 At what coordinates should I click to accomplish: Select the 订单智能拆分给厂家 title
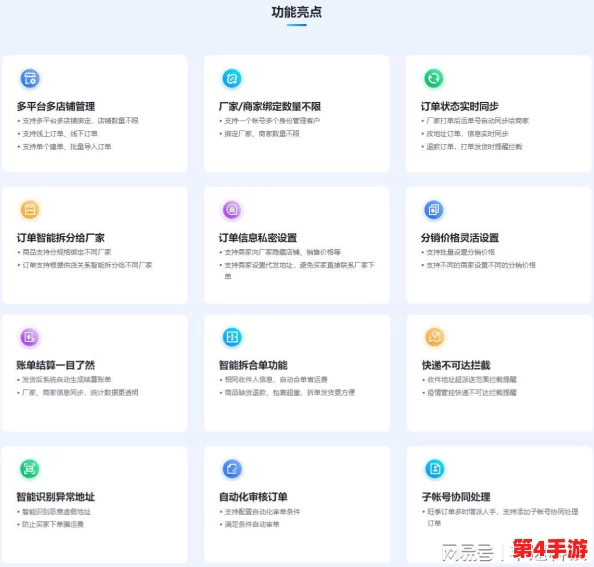coord(60,237)
